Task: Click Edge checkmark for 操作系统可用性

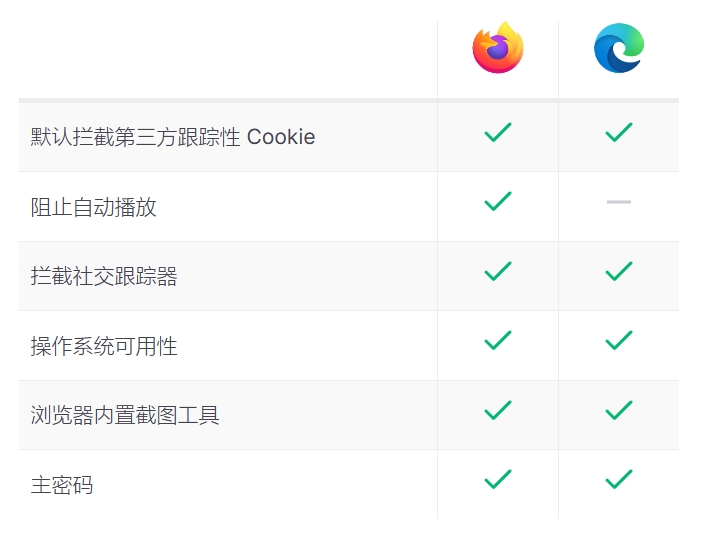Action: tap(619, 341)
